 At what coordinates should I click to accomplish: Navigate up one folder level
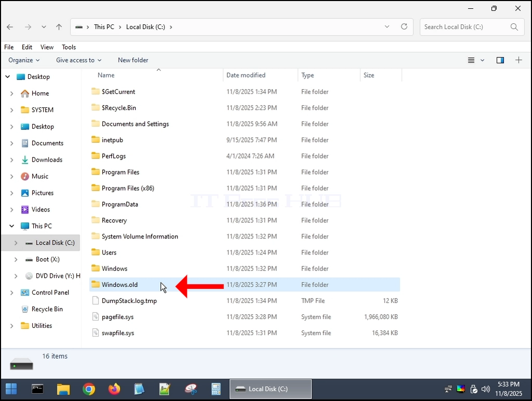click(59, 27)
